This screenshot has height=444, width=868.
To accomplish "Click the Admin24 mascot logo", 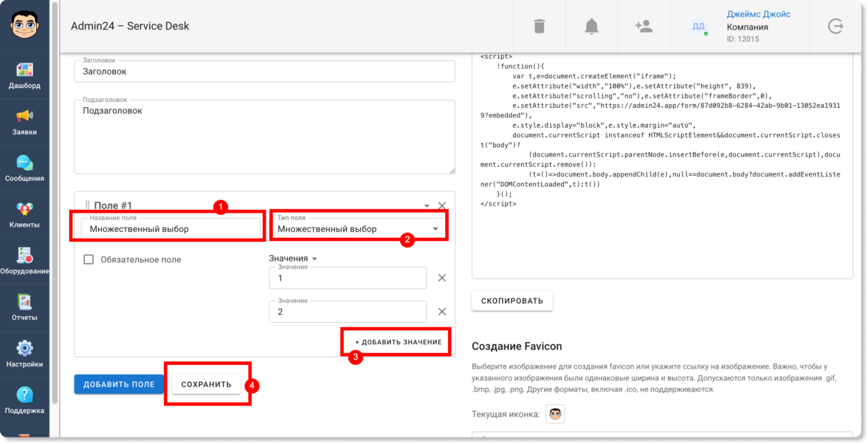I will tap(24, 26).
